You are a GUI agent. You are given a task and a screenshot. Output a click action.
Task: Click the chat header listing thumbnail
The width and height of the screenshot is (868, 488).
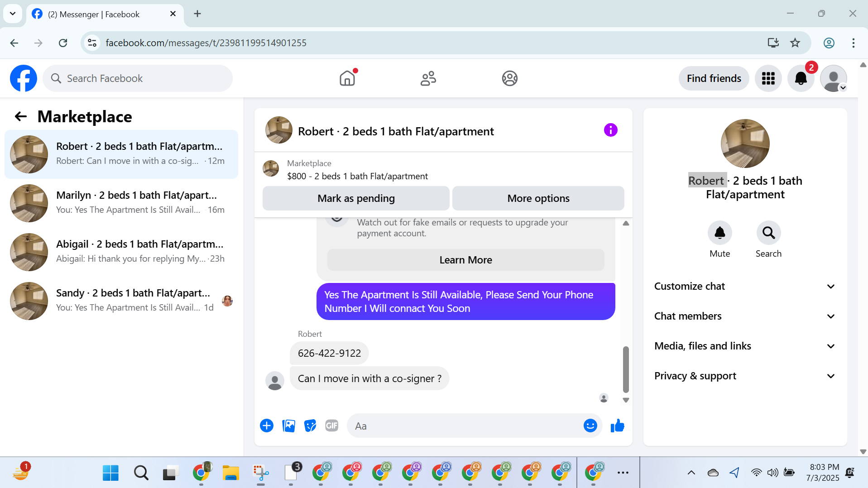click(x=279, y=130)
